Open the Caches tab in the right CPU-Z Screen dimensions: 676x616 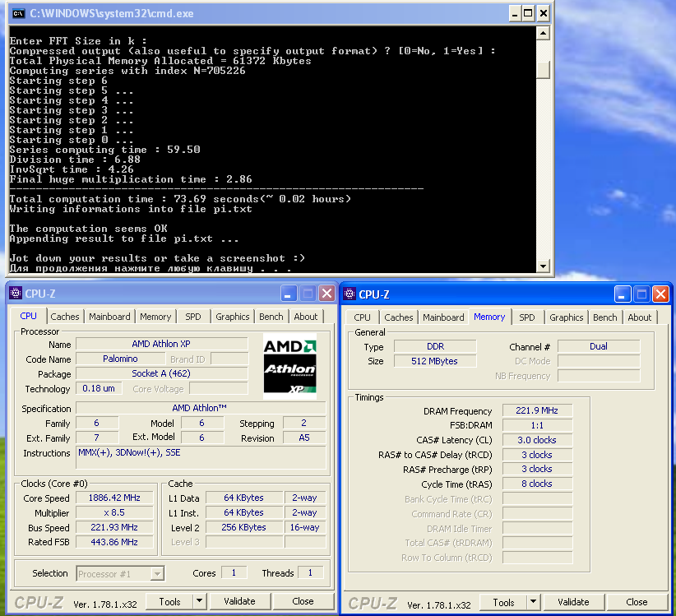coord(399,317)
